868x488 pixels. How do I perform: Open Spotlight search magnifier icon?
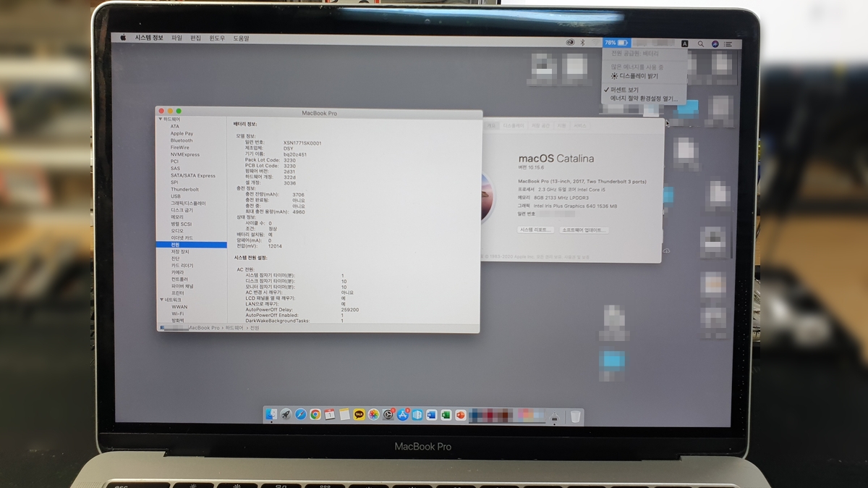(700, 43)
